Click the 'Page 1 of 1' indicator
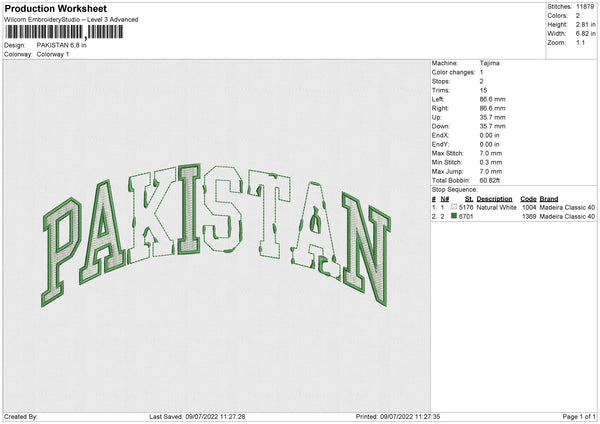600x424 pixels. (x=579, y=417)
